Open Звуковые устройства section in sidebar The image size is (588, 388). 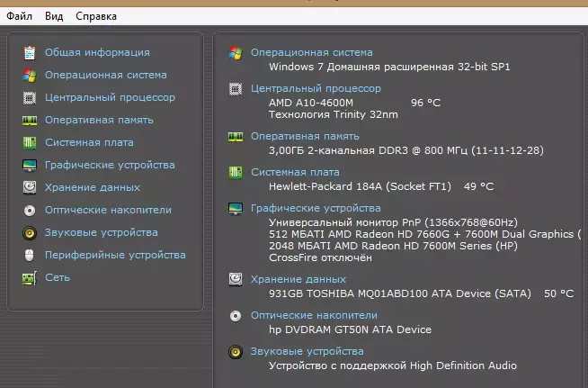coord(102,232)
